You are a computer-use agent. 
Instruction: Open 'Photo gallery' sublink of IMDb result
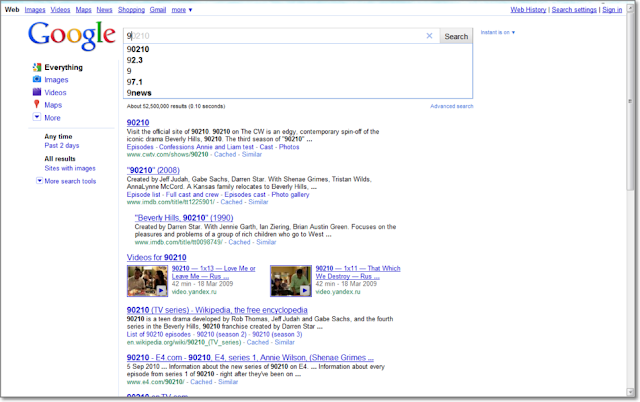[290, 195]
